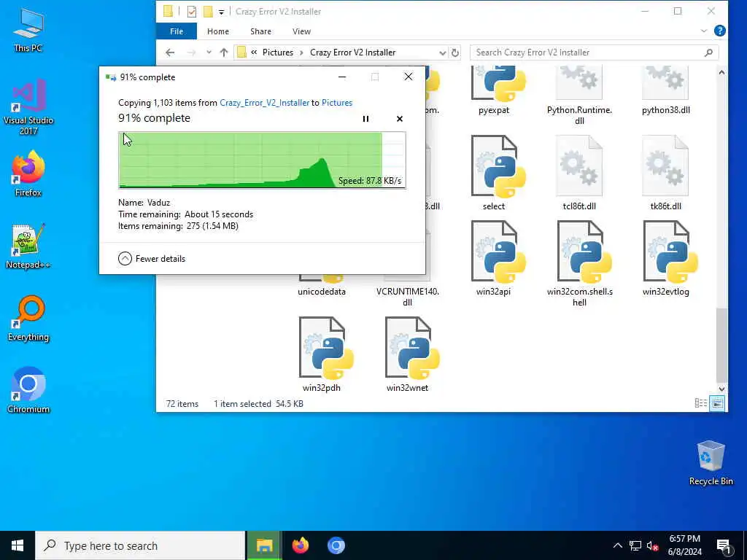This screenshot has width=747, height=560.
Task: Refresh the Explorer folder view
Action: pyautogui.click(x=455, y=52)
